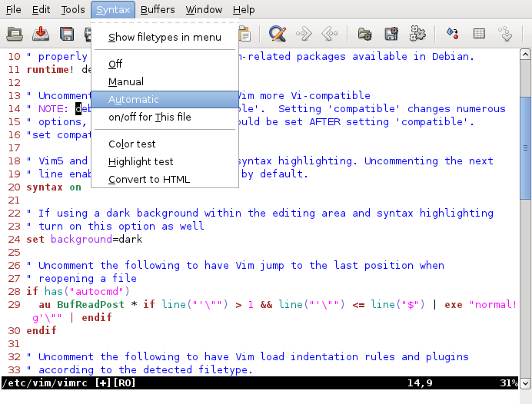The width and height of the screenshot is (532, 404).
Task: Choose Automatic in the Syntax menu
Action: click(x=134, y=100)
